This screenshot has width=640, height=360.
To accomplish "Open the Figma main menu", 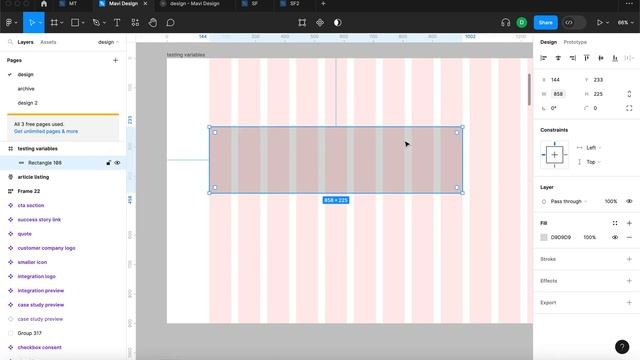I will tap(9, 22).
